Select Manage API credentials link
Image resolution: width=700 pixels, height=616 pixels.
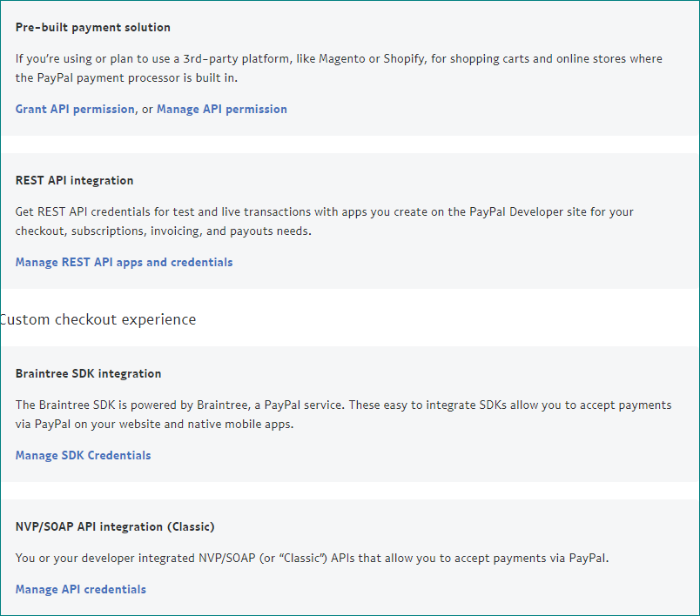81,590
